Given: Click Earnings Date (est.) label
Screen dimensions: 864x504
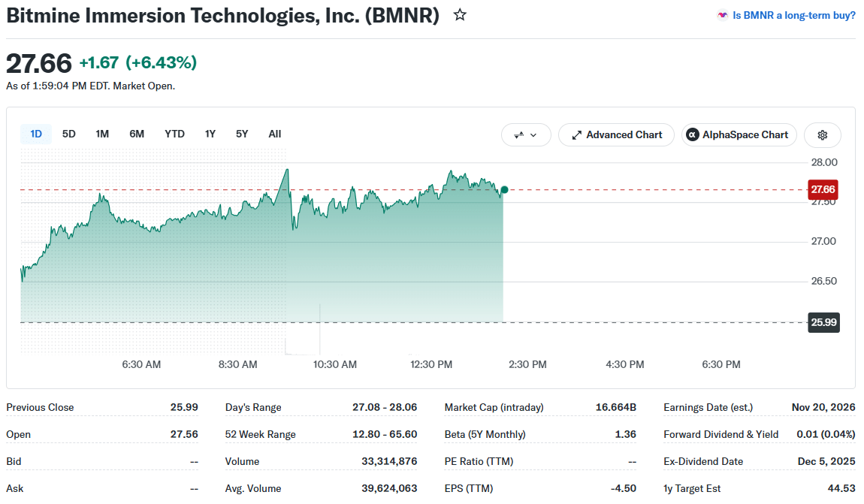Looking at the screenshot, I should click(708, 407).
